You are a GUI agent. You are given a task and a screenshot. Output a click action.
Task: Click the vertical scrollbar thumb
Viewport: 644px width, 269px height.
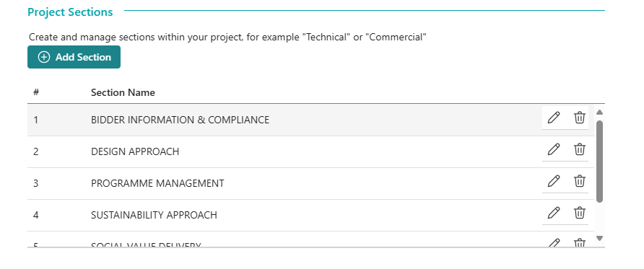point(599,161)
